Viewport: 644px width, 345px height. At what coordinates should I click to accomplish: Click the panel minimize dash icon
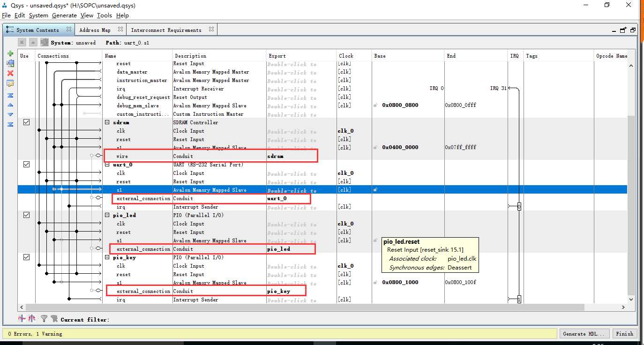pos(614,31)
